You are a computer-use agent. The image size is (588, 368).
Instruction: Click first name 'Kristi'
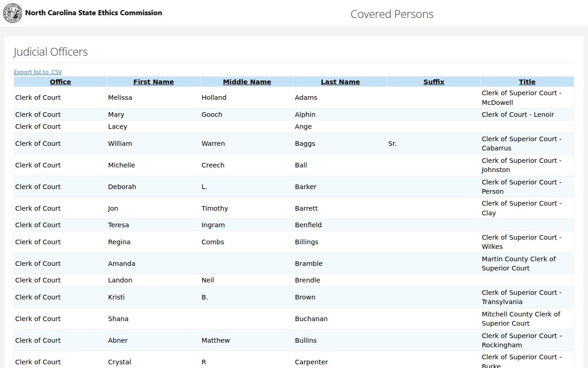pyautogui.click(x=116, y=297)
